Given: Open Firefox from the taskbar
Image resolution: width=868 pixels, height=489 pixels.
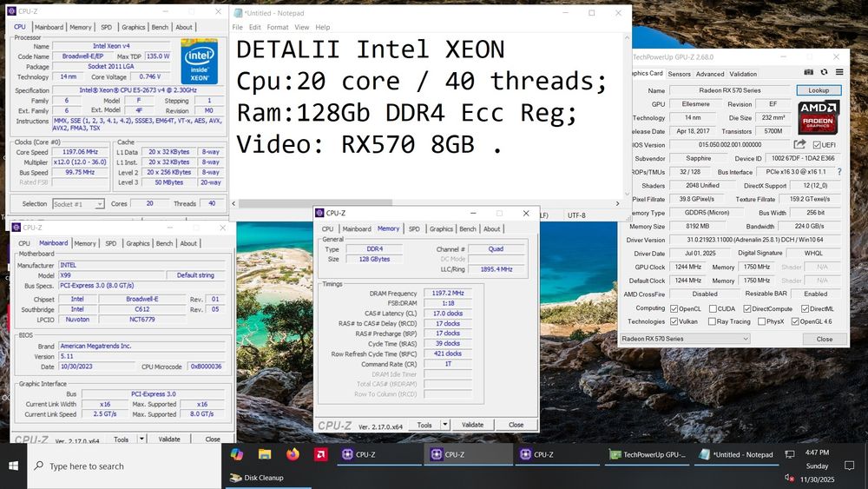Looking at the screenshot, I should click(x=293, y=454).
